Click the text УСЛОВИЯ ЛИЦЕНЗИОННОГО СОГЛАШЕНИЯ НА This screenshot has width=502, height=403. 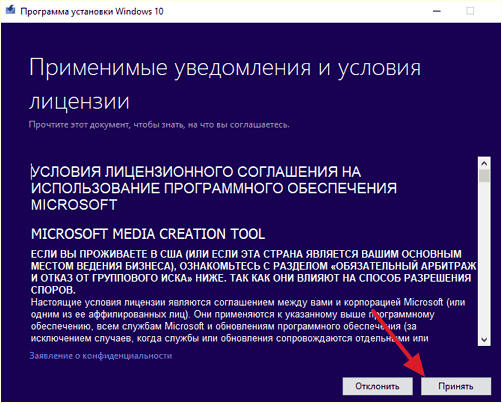pyautogui.click(x=196, y=172)
